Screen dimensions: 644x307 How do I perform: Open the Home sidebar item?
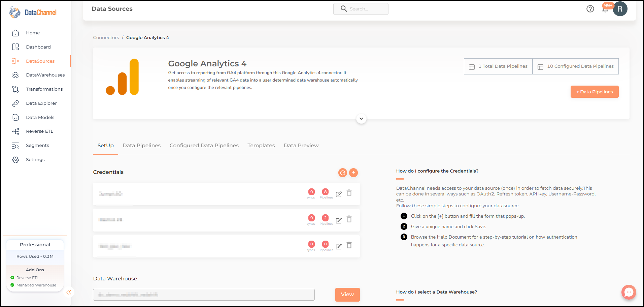tap(33, 33)
